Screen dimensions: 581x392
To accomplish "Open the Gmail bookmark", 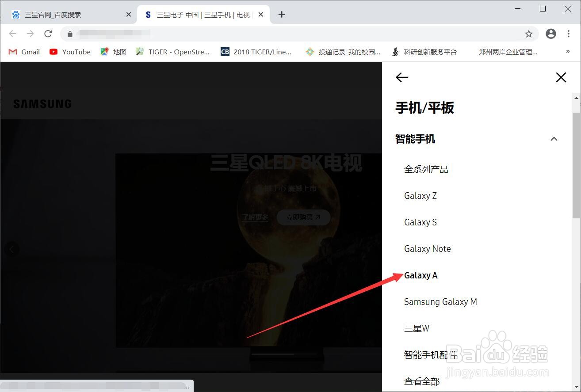I will [x=24, y=52].
